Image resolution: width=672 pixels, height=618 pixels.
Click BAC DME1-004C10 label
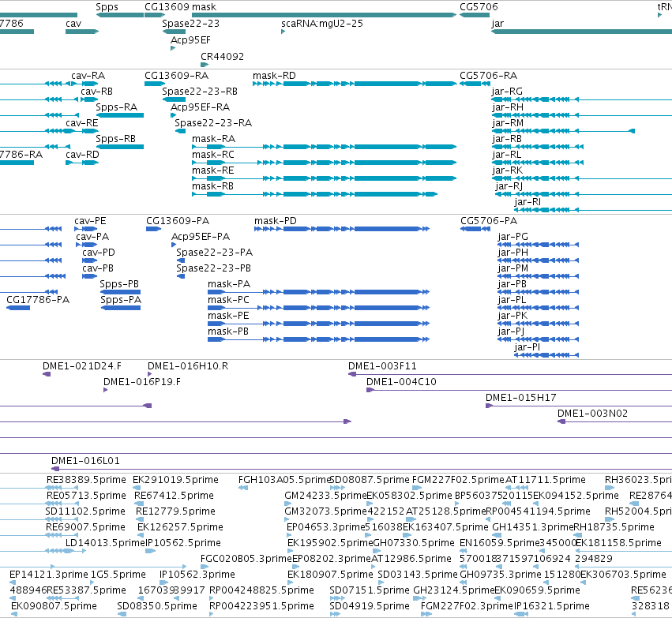401,382
